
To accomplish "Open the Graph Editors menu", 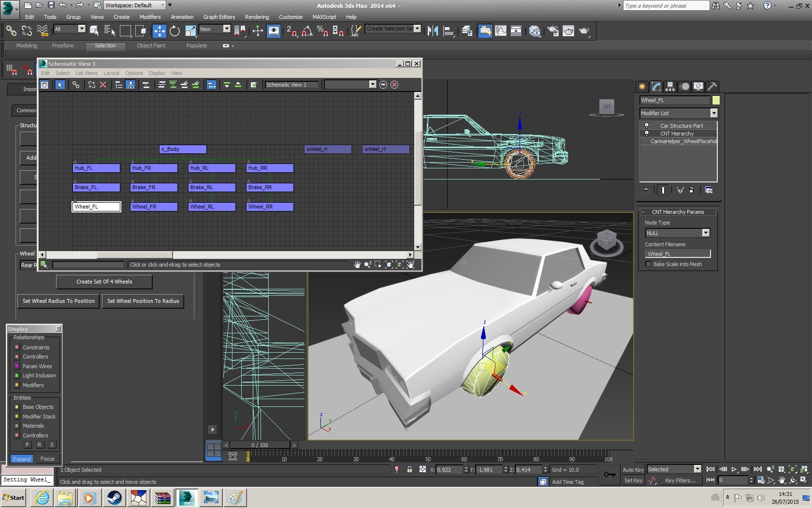I will (x=219, y=17).
